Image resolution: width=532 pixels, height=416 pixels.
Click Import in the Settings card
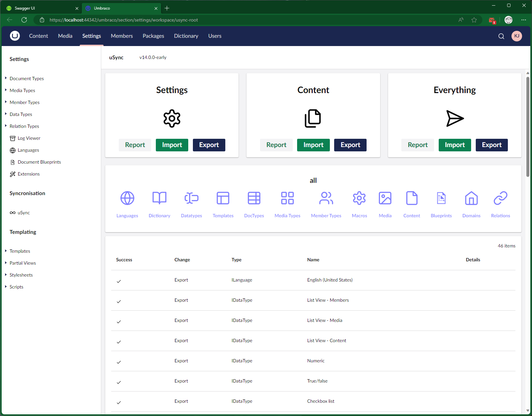point(172,145)
